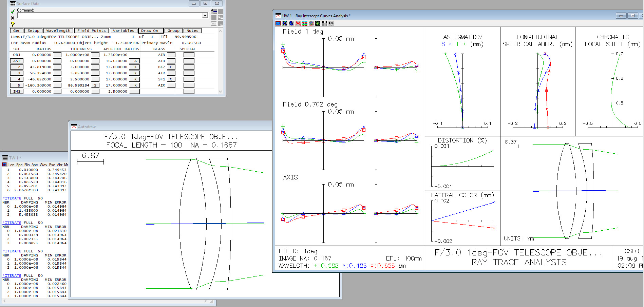This screenshot has width=644, height=307.
Task: Open the Wav menu in TW 1 window
Action: [x=43, y=165]
